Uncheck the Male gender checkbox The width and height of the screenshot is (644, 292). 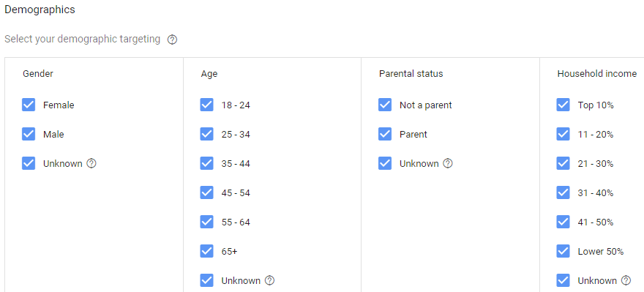[29, 134]
